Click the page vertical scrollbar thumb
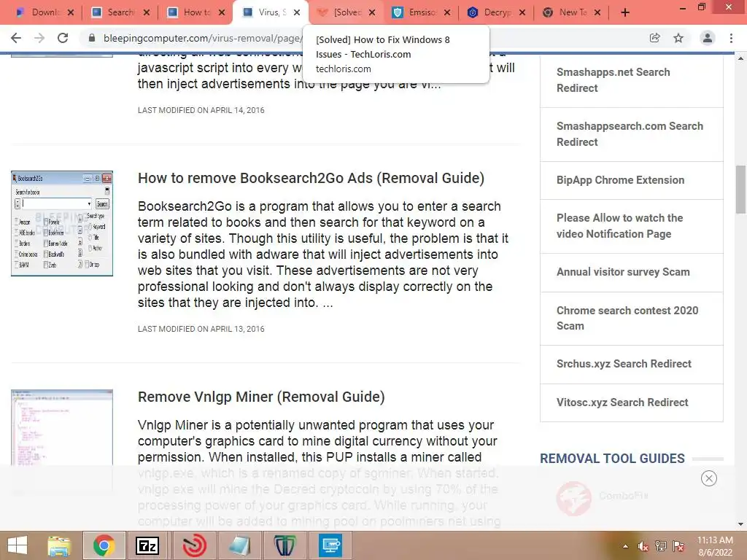This screenshot has height=560, width=747. point(740,189)
